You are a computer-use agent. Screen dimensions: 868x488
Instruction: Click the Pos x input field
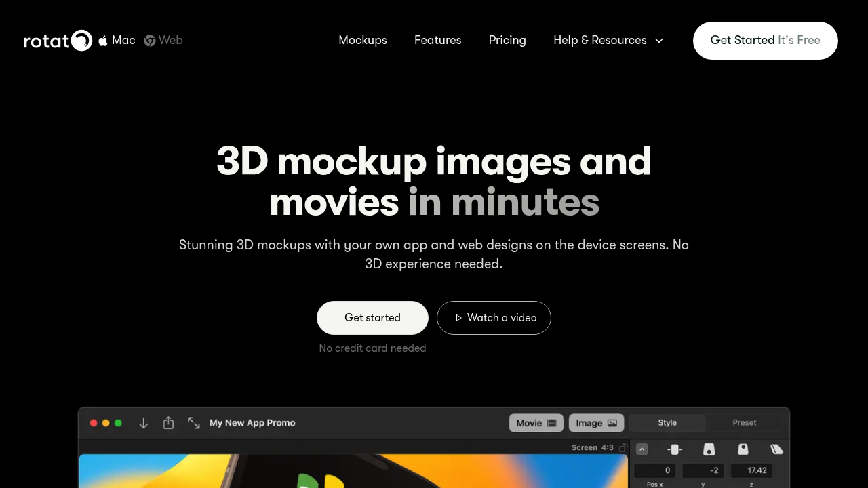(655, 470)
